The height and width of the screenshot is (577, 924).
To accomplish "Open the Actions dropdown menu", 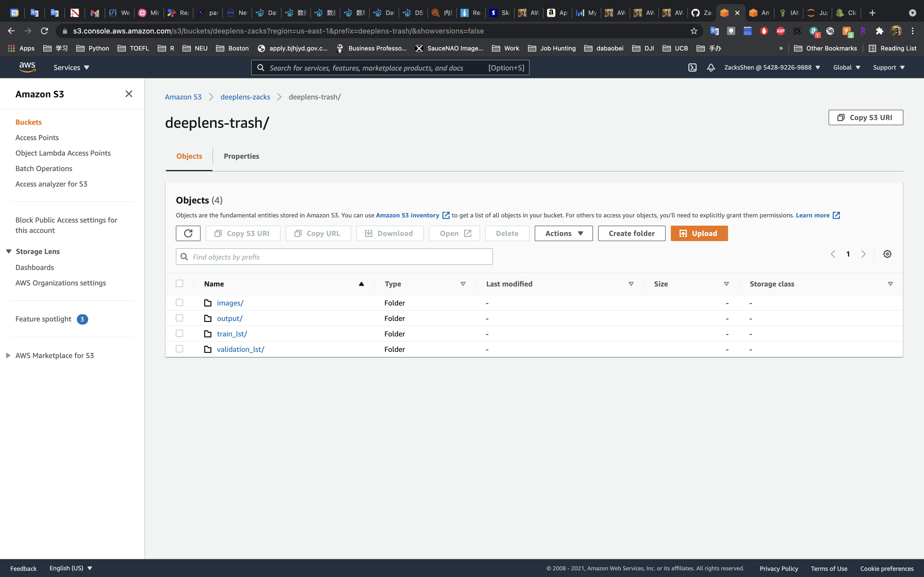I will (x=563, y=233).
